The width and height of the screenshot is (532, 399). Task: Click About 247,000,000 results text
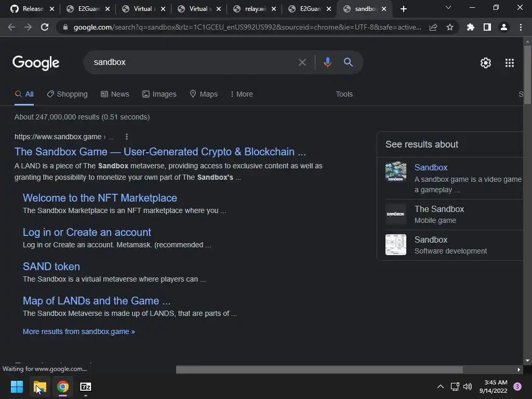[x=82, y=117]
